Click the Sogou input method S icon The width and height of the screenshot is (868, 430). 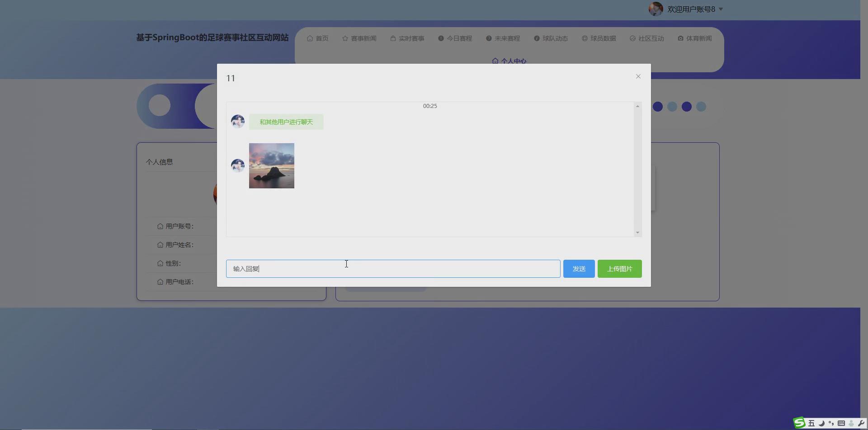(799, 423)
